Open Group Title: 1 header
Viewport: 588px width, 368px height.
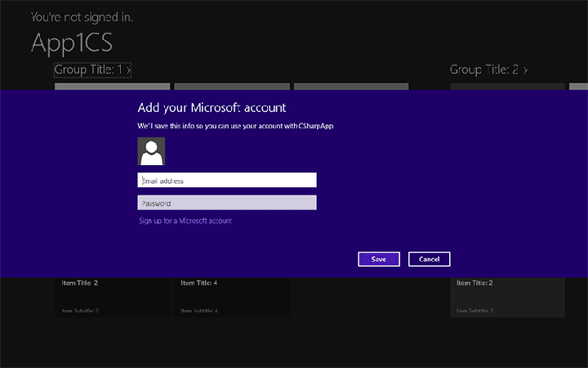92,70
